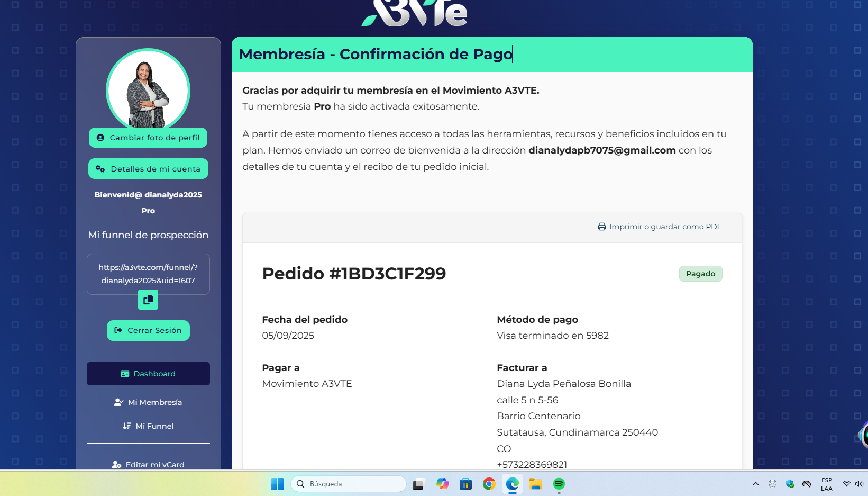
Task: Copy the funnel link with the copy icon
Action: [148, 300]
